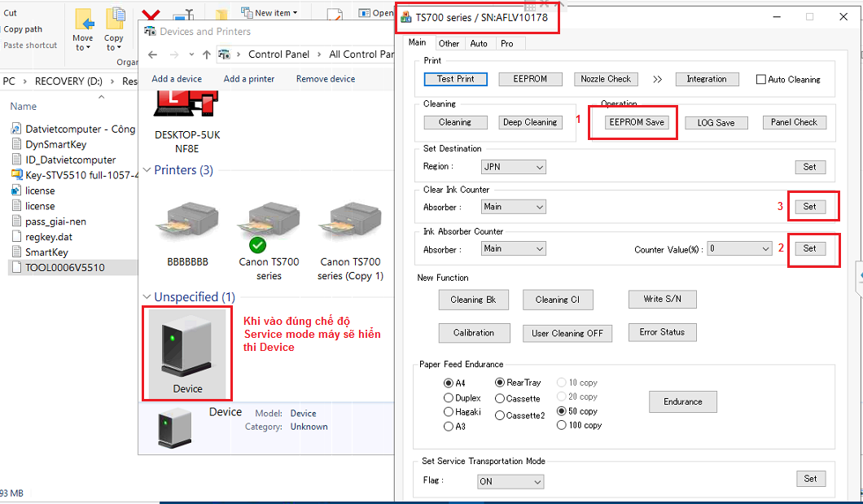The image size is (863, 504).
Task: Select the Cassette radio button
Action: coord(500,399)
